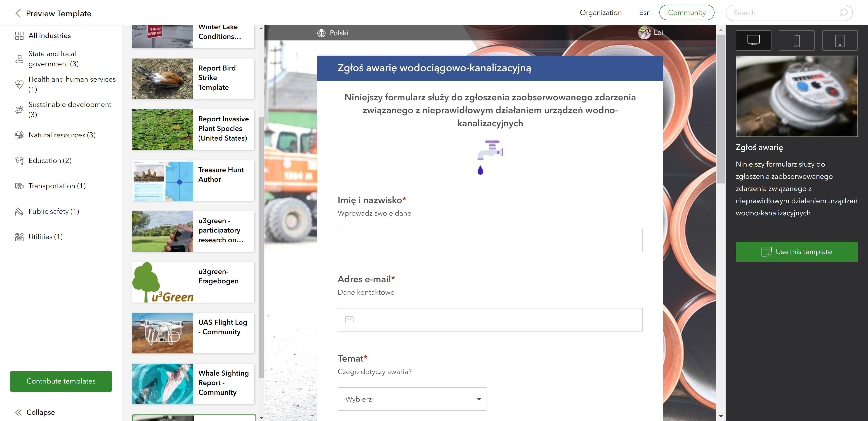Click Health and human services icon
The height and width of the screenshot is (421, 868).
click(x=19, y=84)
